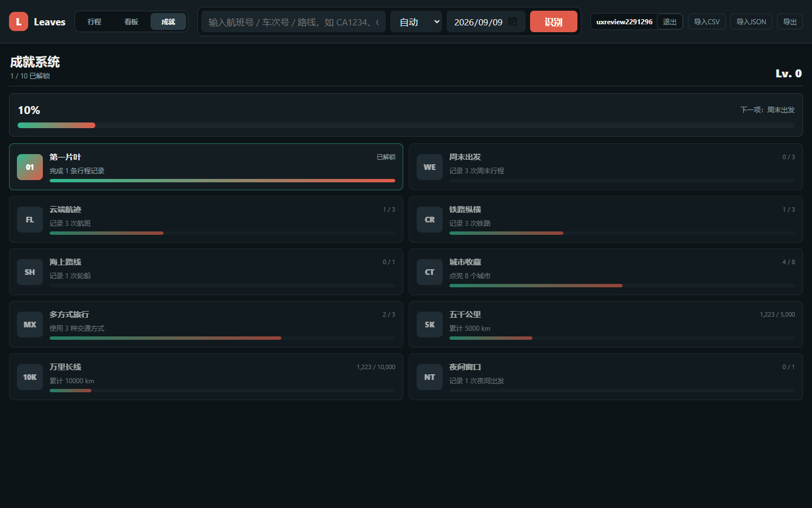
Task: Click the WE badge of 周末出发
Action: coord(430,167)
